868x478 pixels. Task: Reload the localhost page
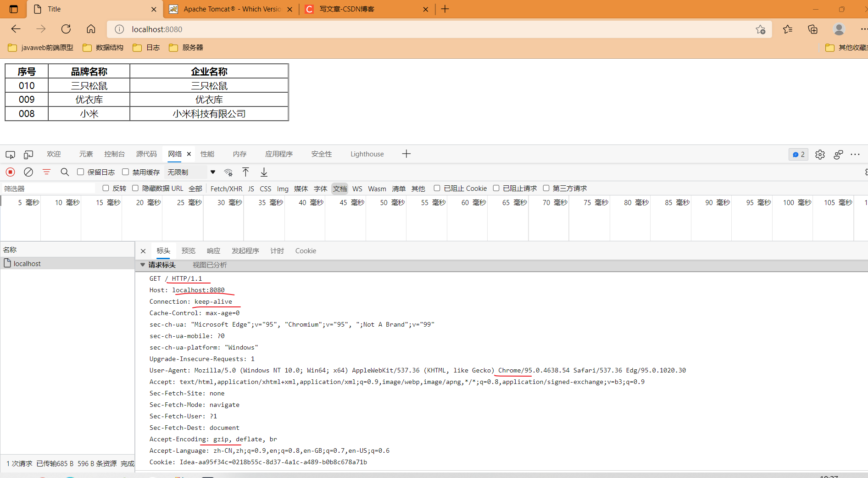(x=66, y=29)
